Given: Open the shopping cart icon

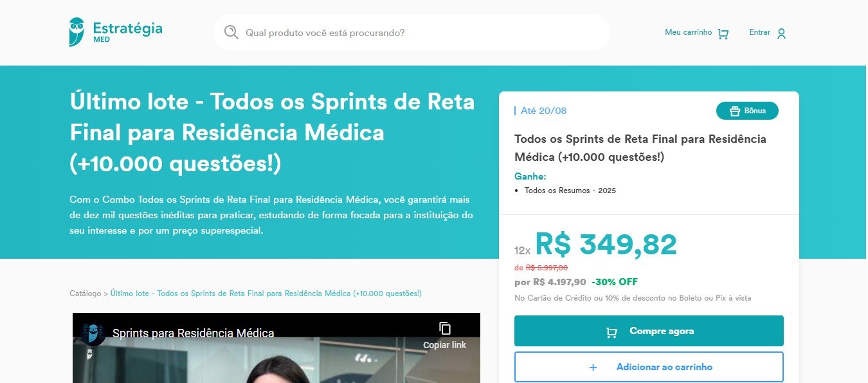Looking at the screenshot, I should (723, 33).
